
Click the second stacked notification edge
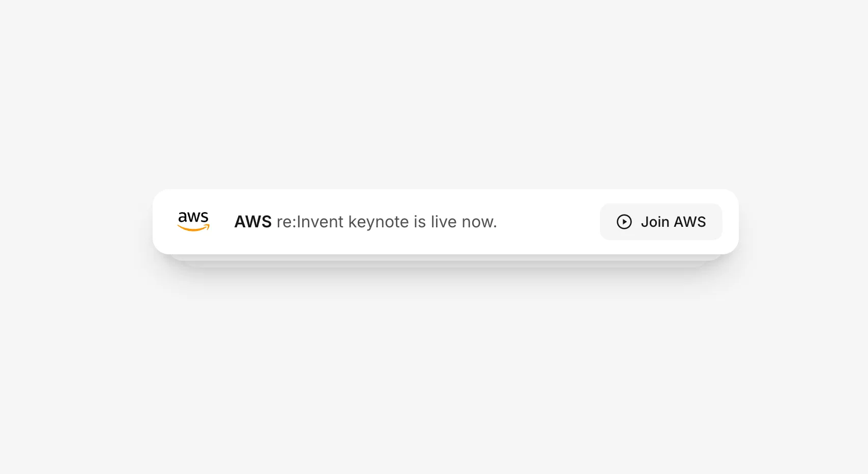(x=445, y=258)
